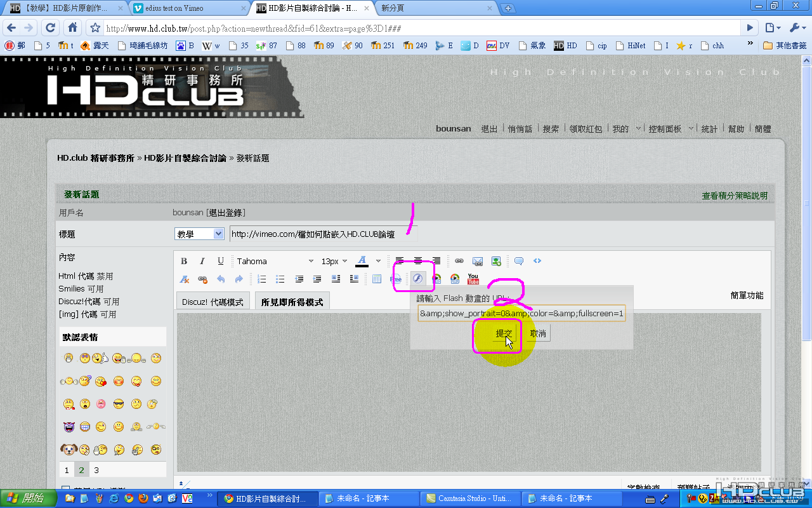Insert an ordered numbered list
This screenshot has width=812, height=508.
[261, 279]
